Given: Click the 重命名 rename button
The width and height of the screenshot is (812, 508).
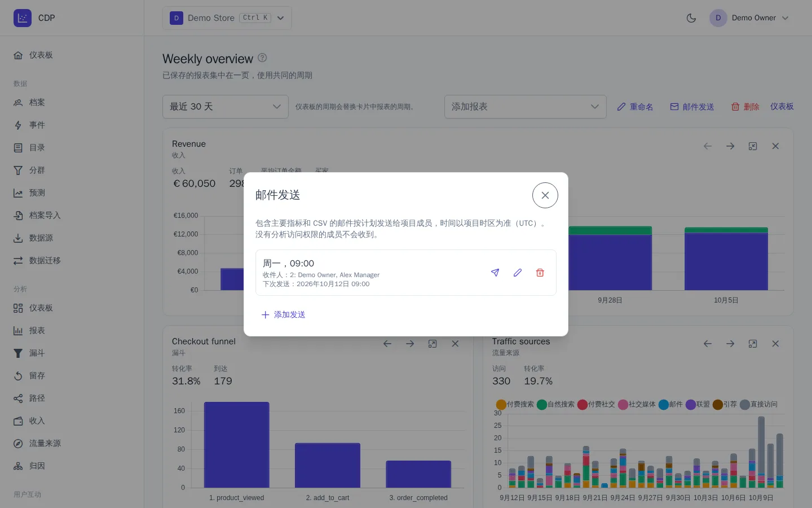Looking at the screenshot, I should click(635, 107).
